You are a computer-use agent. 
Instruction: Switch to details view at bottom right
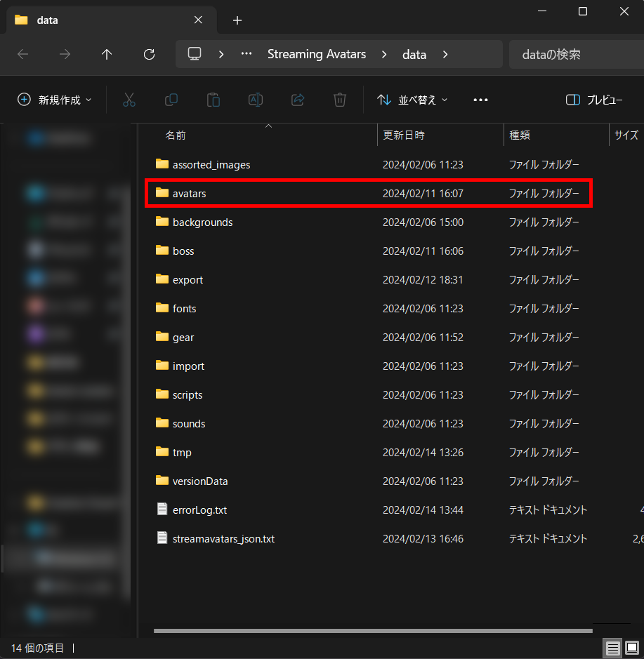pyautogui.click(x=612, y=648)
